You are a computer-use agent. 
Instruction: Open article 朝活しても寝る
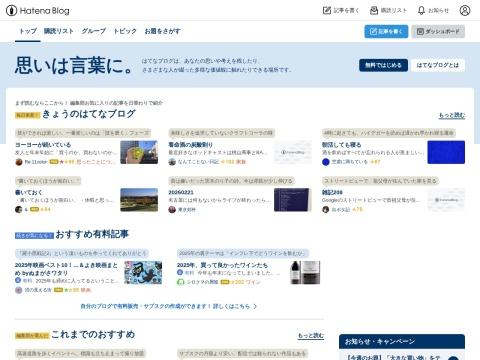tap(341, 145)
